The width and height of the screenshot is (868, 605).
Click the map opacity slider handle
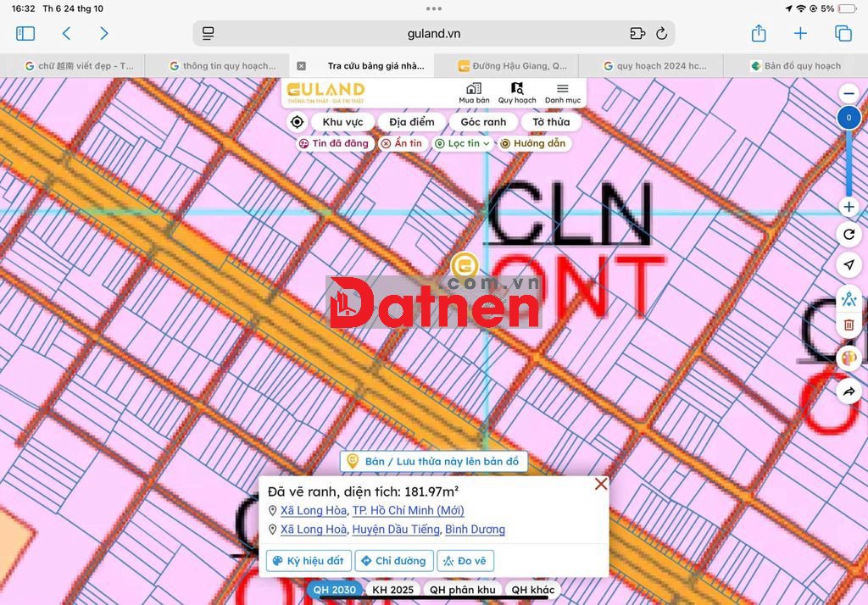click(849, 119)
